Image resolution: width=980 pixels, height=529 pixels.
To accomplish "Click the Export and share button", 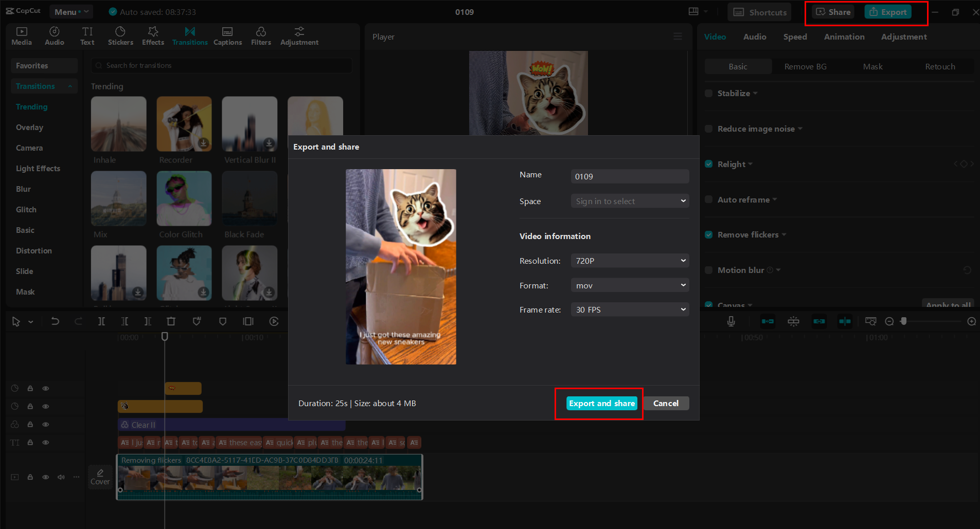I will (601, 403).
